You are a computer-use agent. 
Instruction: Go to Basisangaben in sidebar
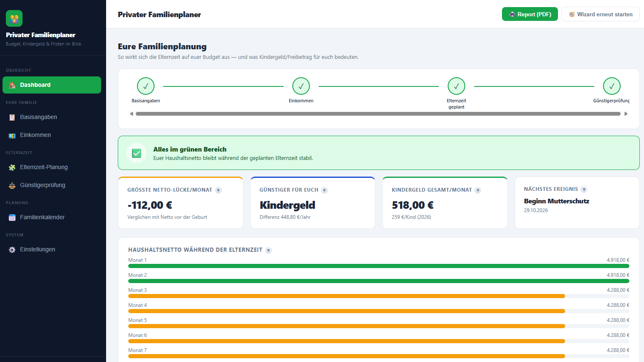click(x=52, y=117)
